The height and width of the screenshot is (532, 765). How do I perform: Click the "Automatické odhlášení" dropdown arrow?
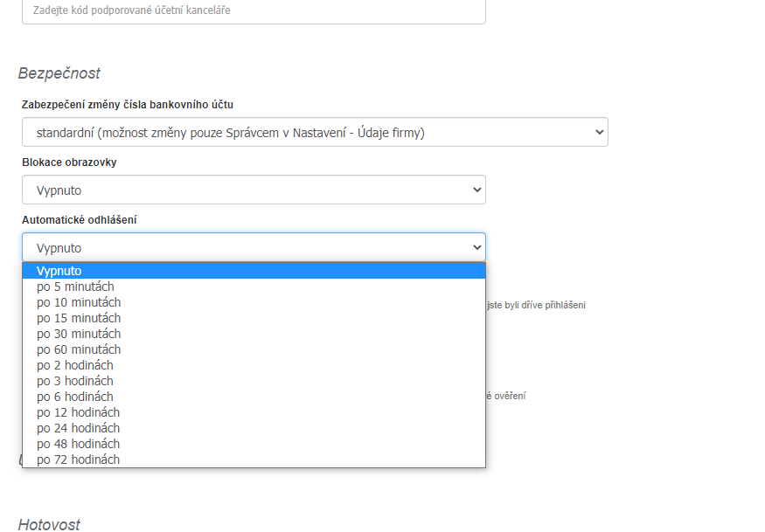click(476, 247)
